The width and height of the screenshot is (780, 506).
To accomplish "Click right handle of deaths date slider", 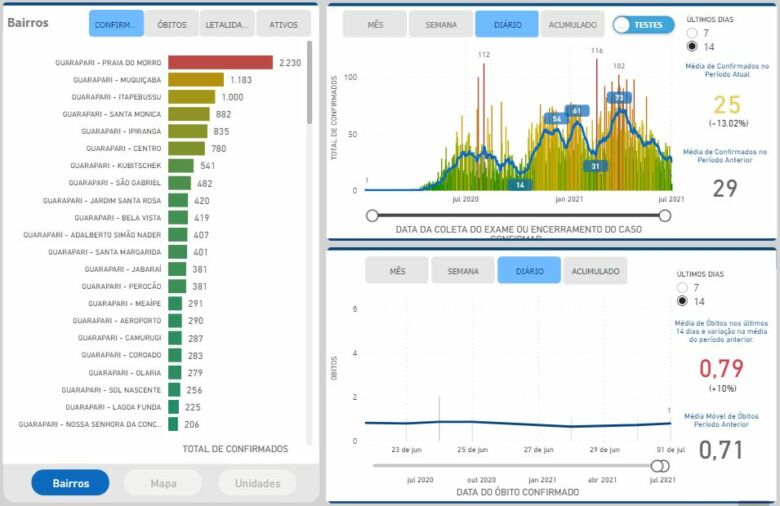I will point(662,466).
